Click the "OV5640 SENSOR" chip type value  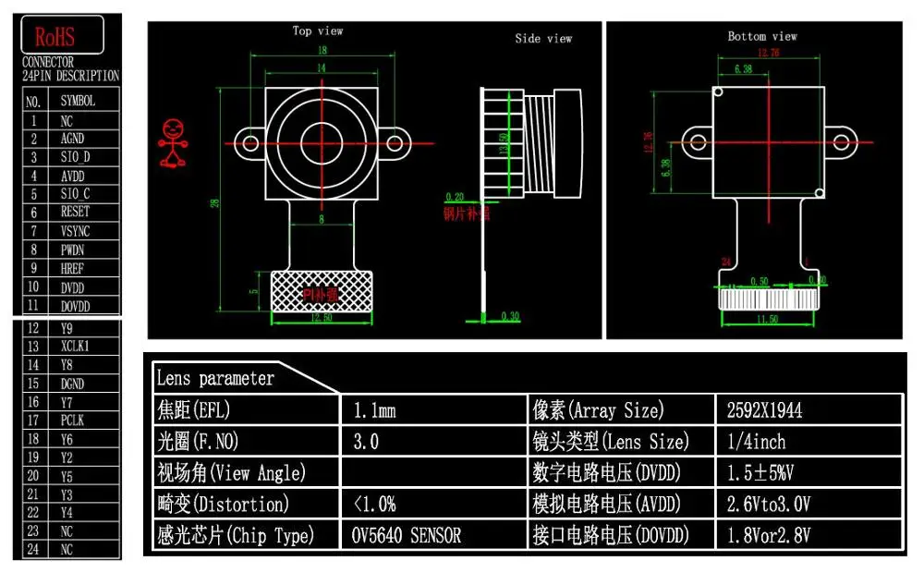click(407, 536)
